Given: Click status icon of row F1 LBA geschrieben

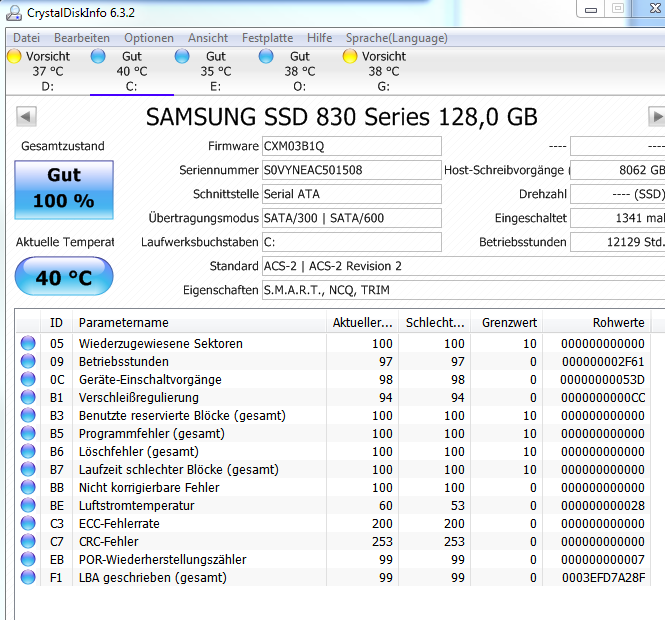Looking at the screenshot, I should pos(28,578).
